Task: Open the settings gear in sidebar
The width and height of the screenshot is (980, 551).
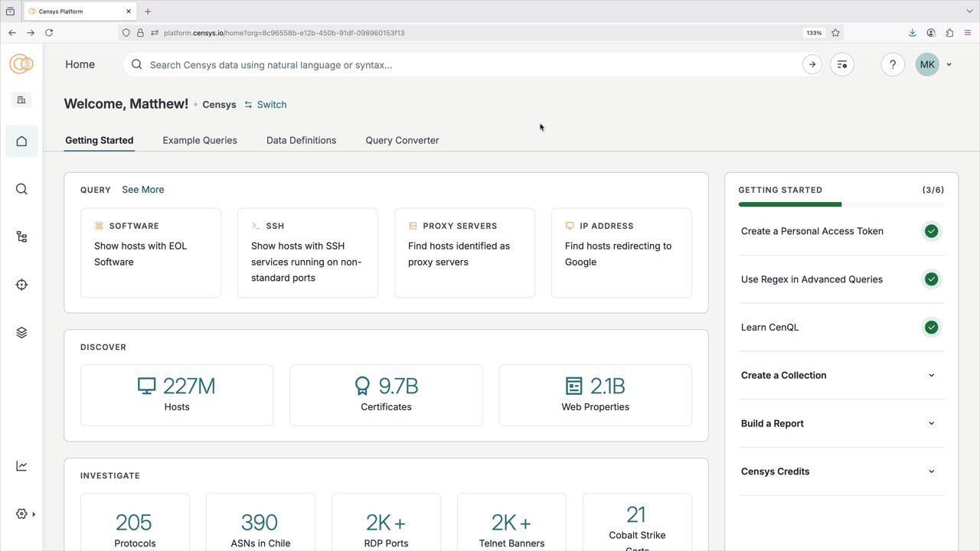Action: 21,514
